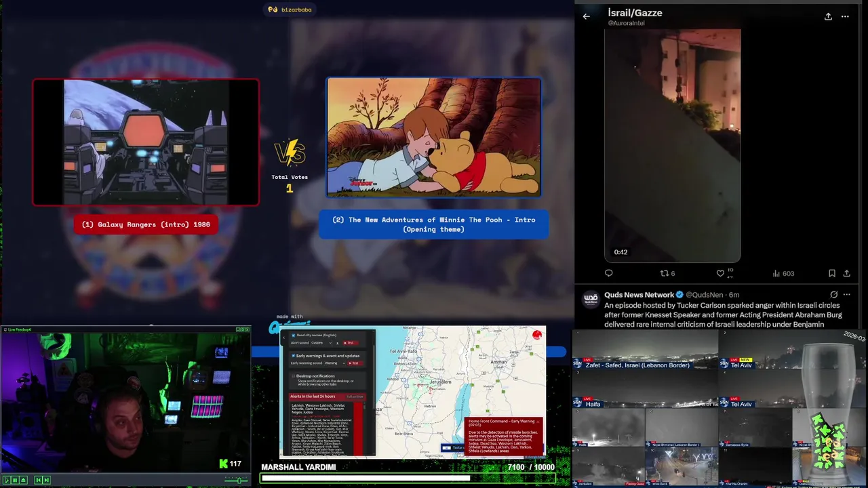Toggle Read city names (English) checkbox
Screen dimensions: 868x488
tap(293, 335)
